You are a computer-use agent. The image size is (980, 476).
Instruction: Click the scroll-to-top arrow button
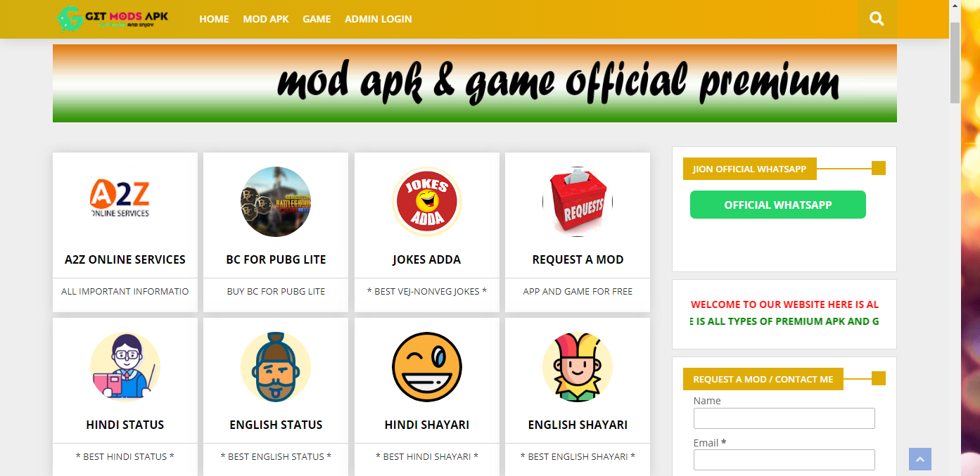point(920,459)
